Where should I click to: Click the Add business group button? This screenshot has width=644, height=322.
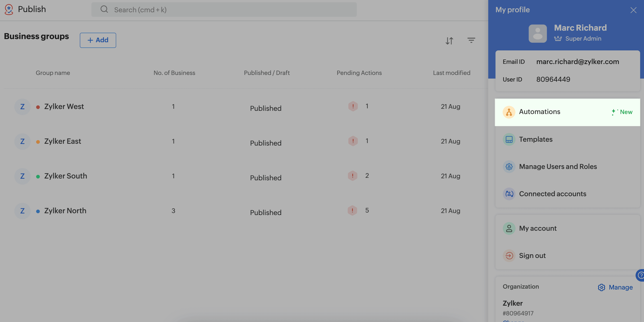tap(98, 40)
